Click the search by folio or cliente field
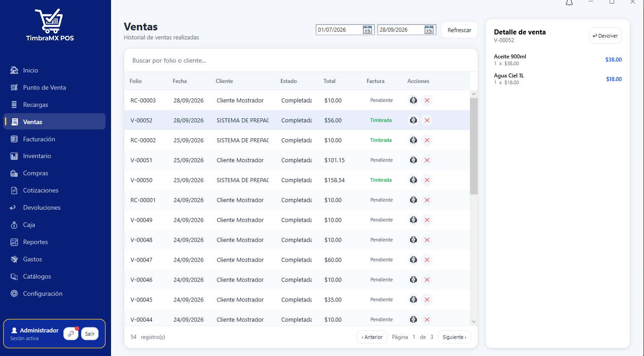 pyautogui.click(x=301, y=60)
